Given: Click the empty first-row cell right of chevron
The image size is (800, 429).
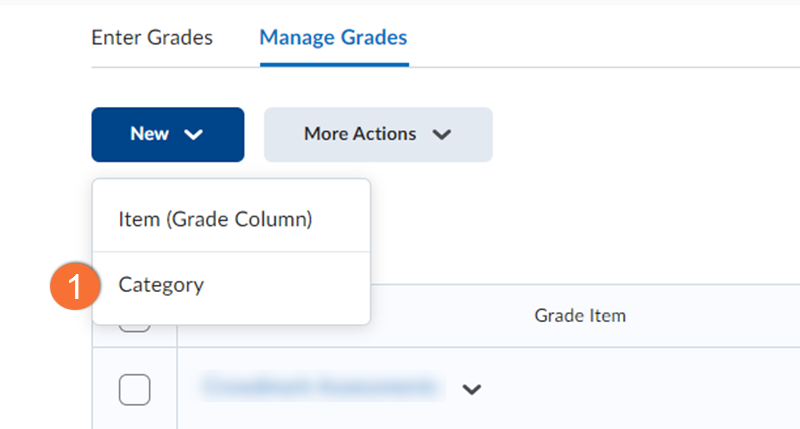Looking at the screenshot, I should tap(640, 388).
